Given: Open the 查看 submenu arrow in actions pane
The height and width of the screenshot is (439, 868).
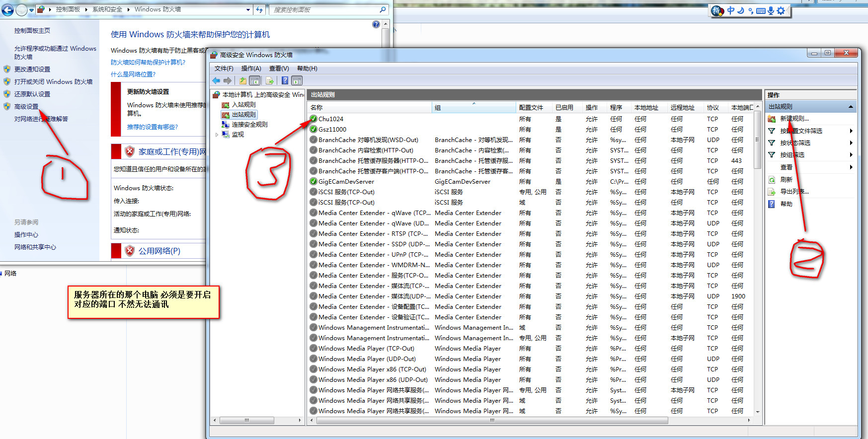Looking at the screenshot, I should 851,167.
